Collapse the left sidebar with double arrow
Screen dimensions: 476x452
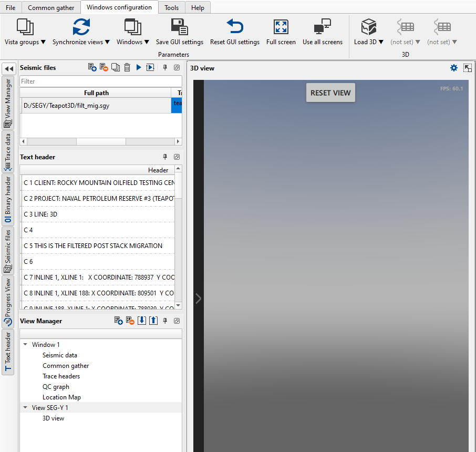tap(8, 68)
